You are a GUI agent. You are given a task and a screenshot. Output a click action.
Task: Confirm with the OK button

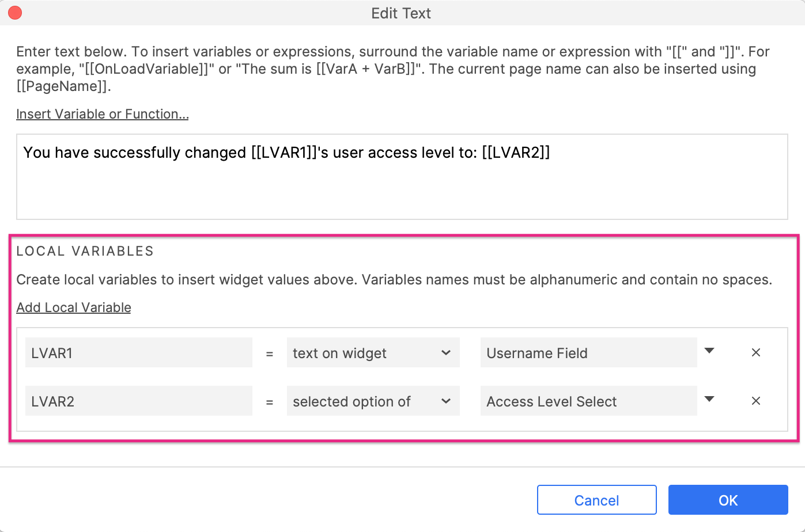click(728, 500)
